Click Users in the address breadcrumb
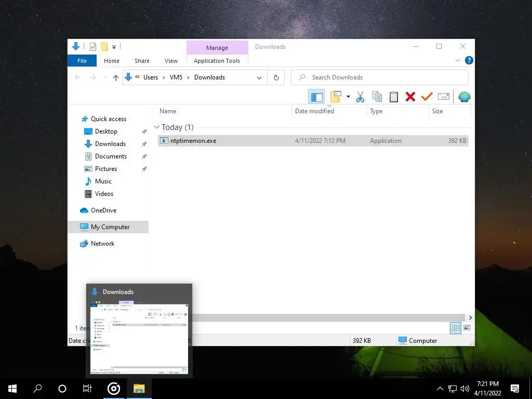532x399 pixels. pyautogui.click(x=151, y=77)
